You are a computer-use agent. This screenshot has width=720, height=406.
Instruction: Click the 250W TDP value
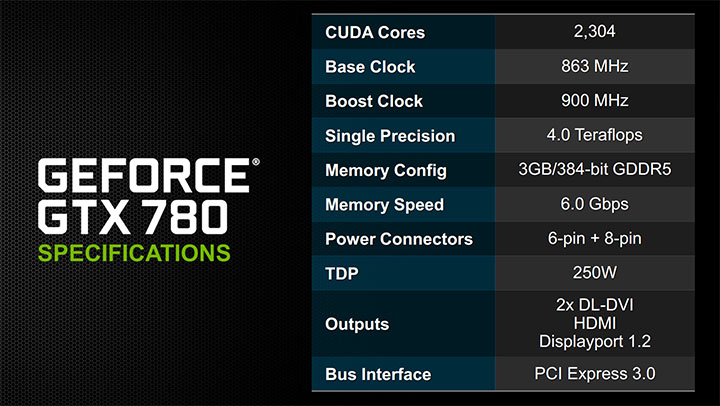click(x=594, y=273)
